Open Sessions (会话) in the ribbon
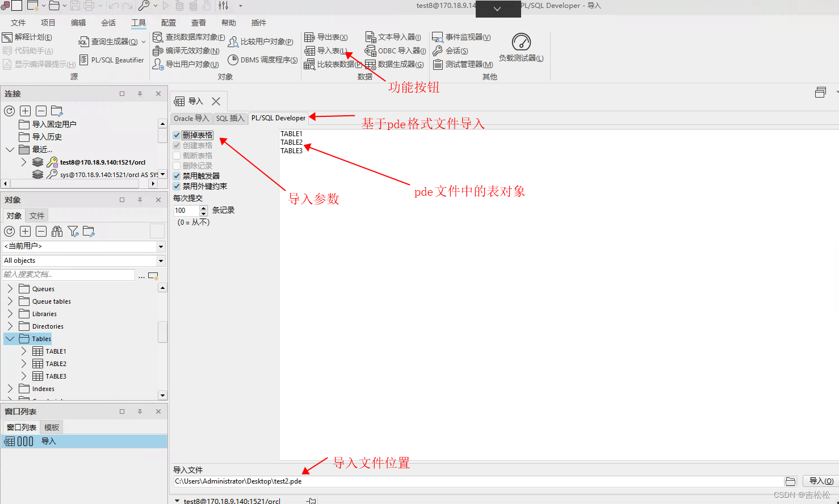 tap(450, 51)
